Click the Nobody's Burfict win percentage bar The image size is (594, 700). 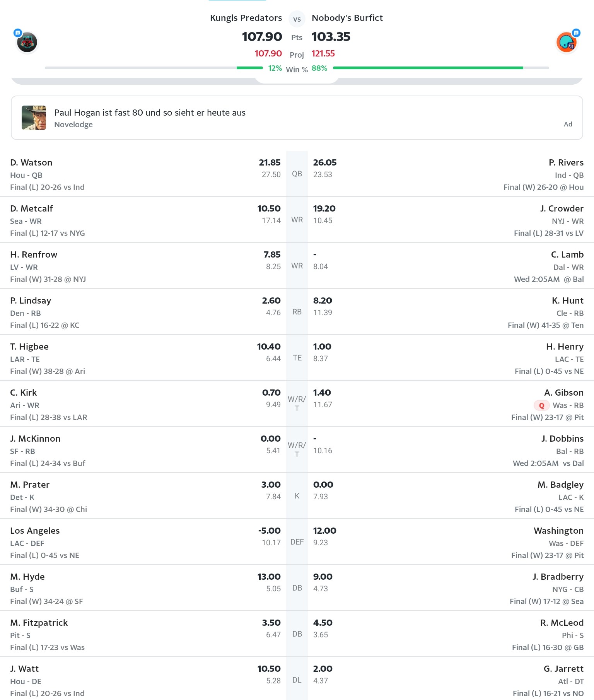click(428, 68)
